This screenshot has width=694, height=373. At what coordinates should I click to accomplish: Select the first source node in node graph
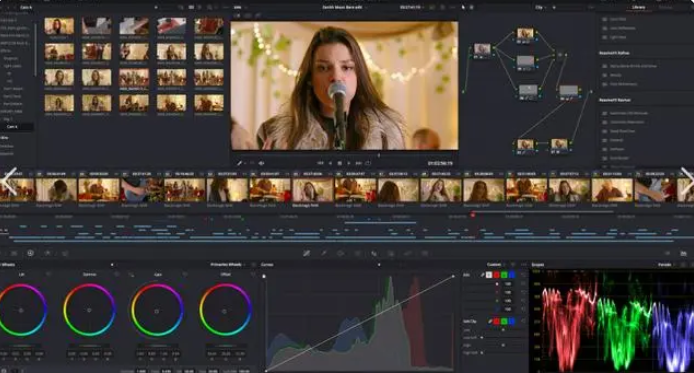(482, 50)
